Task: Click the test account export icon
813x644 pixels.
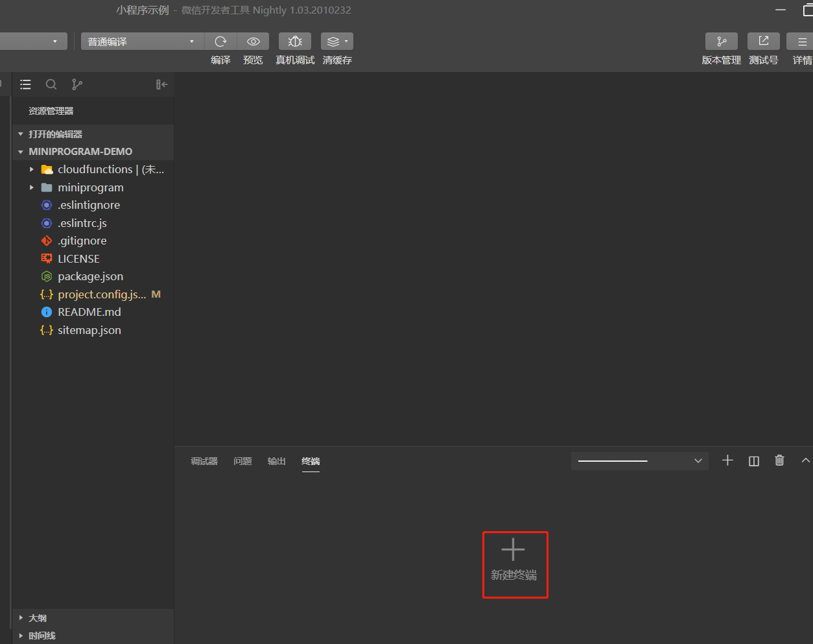Action: coord(764,42)
